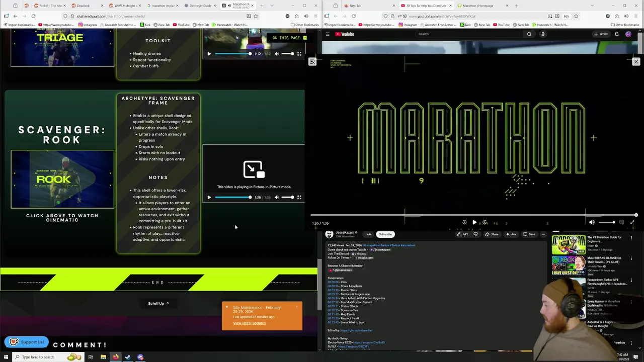The height and width of the screenshot is (362, 644).
Task: Open left browser hamburger menu
Action: pyautogui.click(x=315, y=16)
